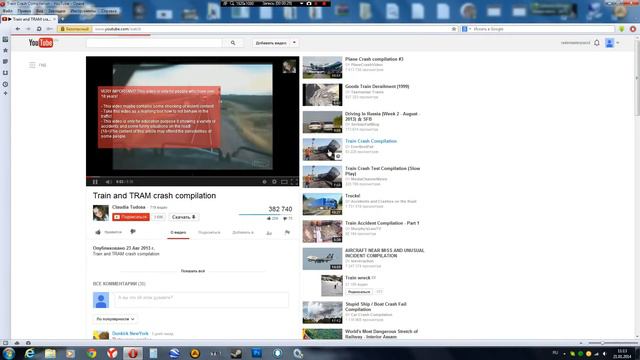640x360 pixels.
Task: Open Google Chrome from the taskbar
Action: tap(91, 353)
